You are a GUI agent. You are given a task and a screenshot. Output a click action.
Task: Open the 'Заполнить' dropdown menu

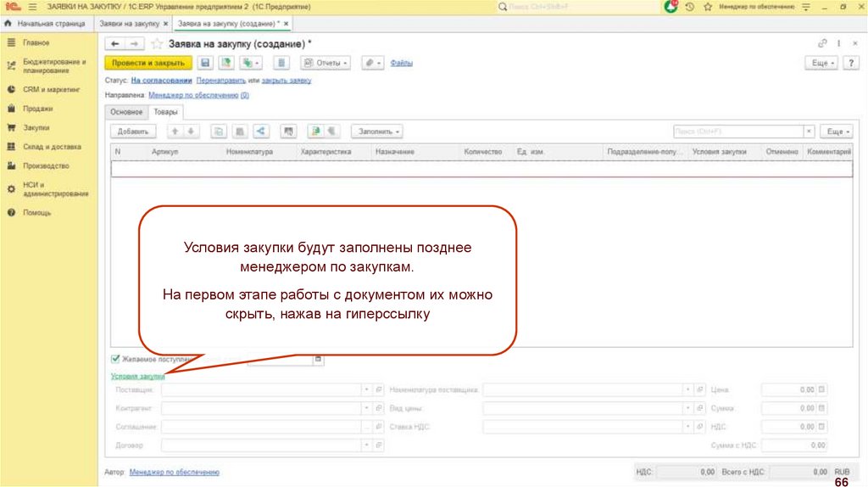coord(376,132)
